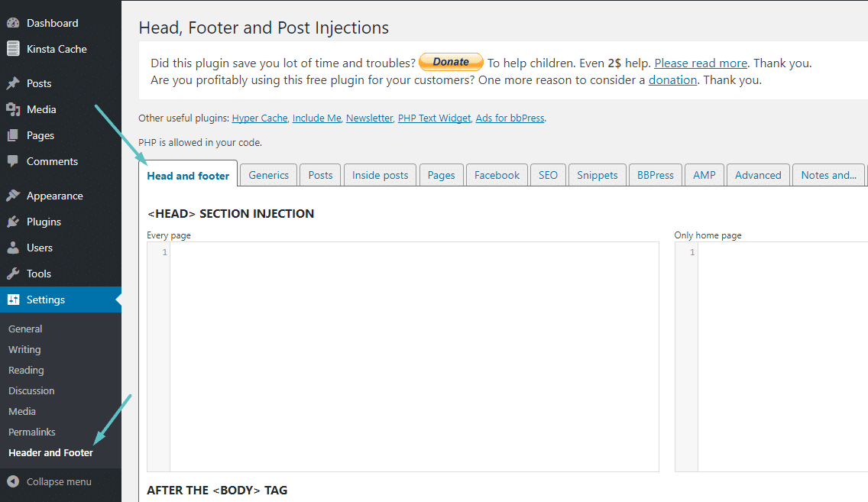Click the Donate button
The image size is (868, 502).
(x=451, y=62)
